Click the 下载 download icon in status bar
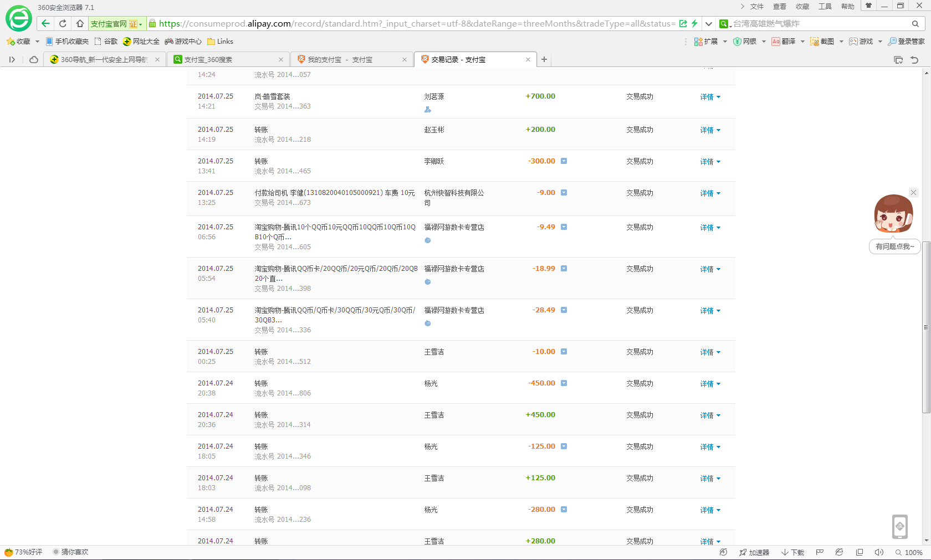Image resolution: width=931 pixels, height=560 pixels. [792, 552]
